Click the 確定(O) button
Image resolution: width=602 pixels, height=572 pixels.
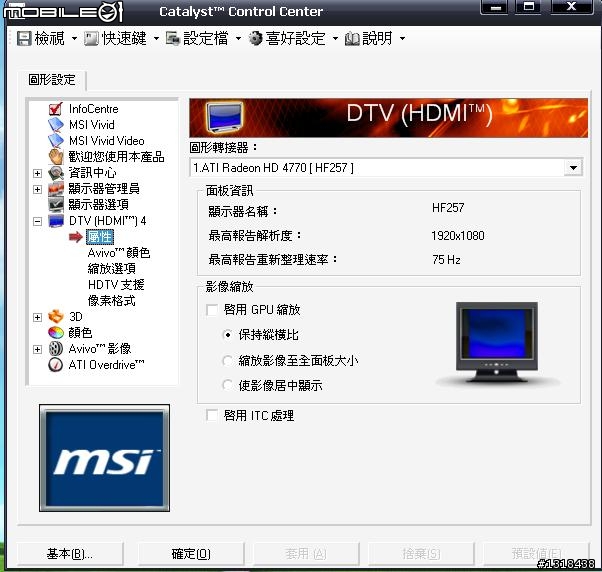pos(191,554)
